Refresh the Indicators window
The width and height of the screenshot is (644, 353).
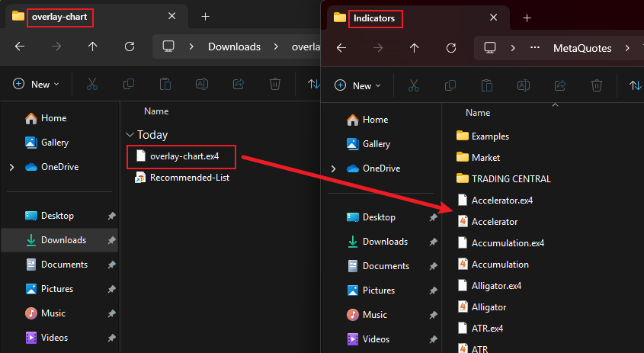coord(451,48)
